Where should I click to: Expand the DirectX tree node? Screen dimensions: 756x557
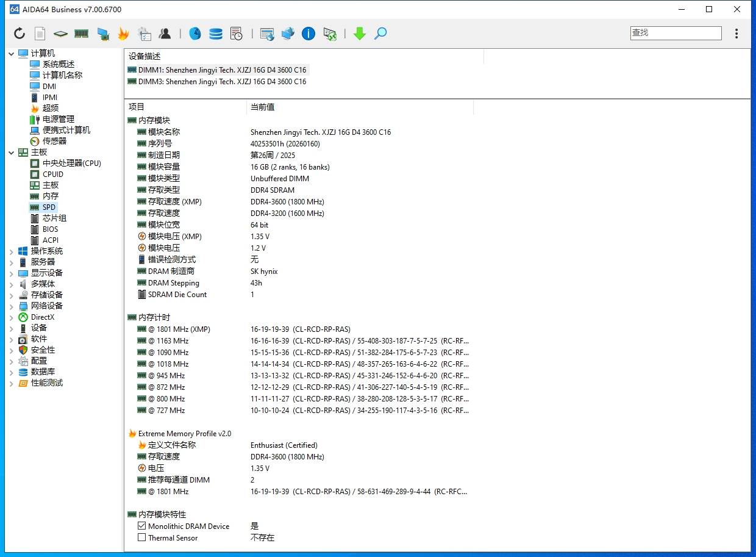(12, 317)
